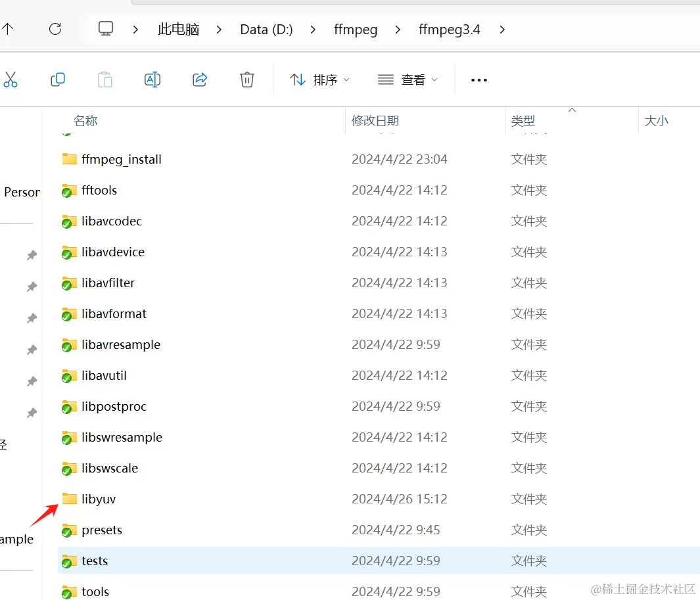Viewport: 700px width, 600px height.
Task: Click ffmpeg3.4 breadcrumb segment
Action: coord(449,30)
